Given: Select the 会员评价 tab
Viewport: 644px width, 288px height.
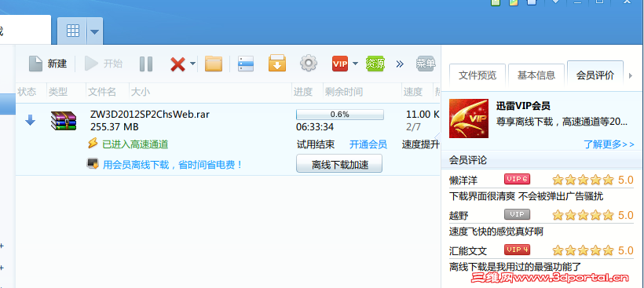Looking at the screenshot, I should coord(595,75).
